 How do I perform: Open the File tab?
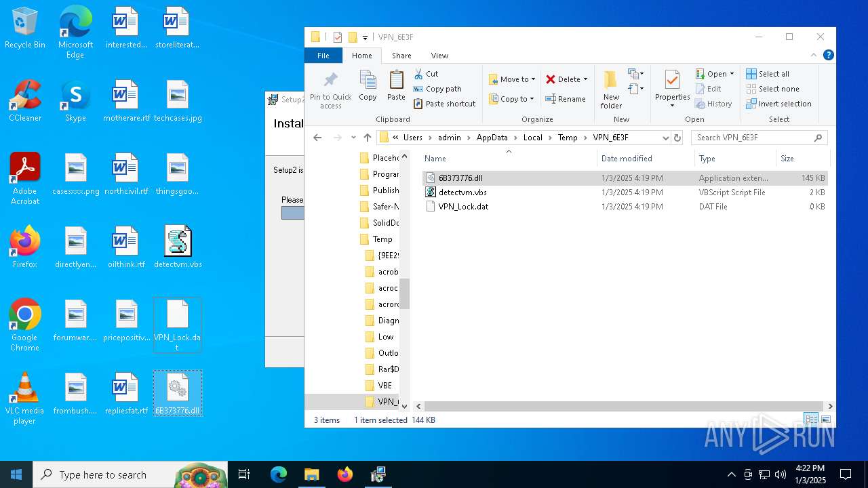pos(323,56)
